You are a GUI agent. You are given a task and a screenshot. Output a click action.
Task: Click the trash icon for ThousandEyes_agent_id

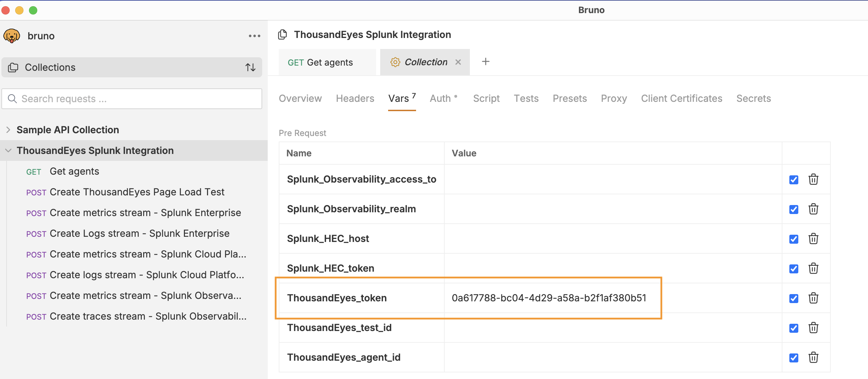(x=813, y=358)
